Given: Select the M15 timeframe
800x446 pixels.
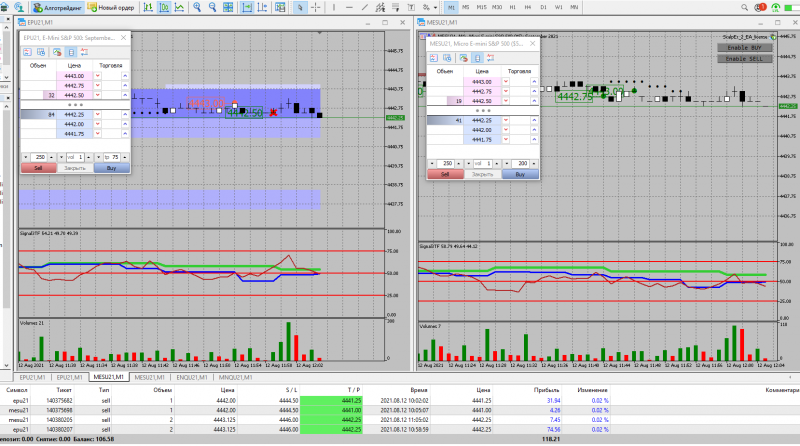Looking at the screenshot, I should pyautogui.click(x=481, y=8).
